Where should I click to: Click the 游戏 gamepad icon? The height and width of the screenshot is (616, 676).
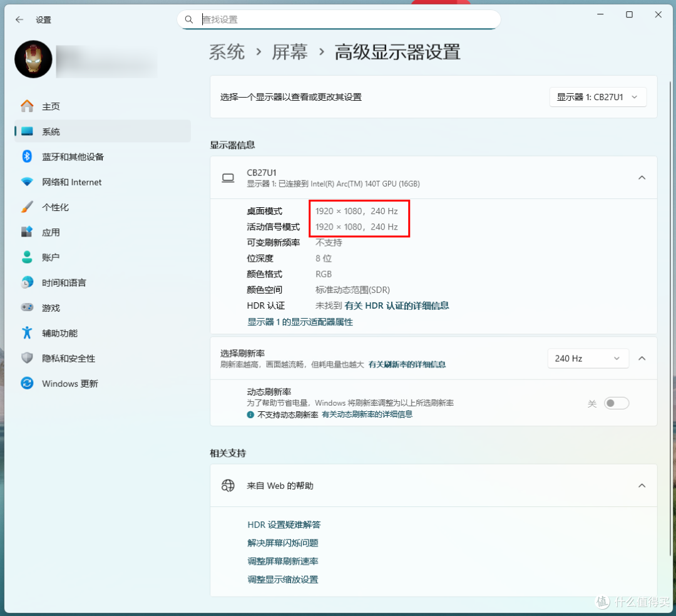pos(27,307)
